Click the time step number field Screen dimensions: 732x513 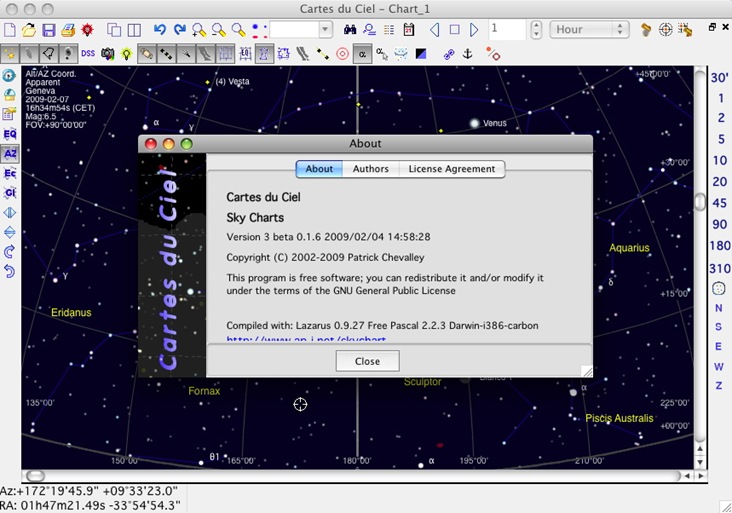[x=507, y=29]
